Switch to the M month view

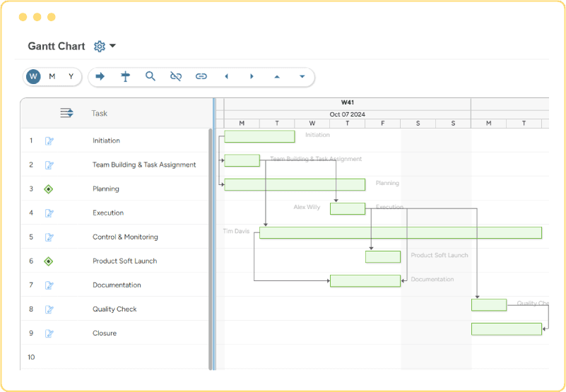(x=52, y=76)
